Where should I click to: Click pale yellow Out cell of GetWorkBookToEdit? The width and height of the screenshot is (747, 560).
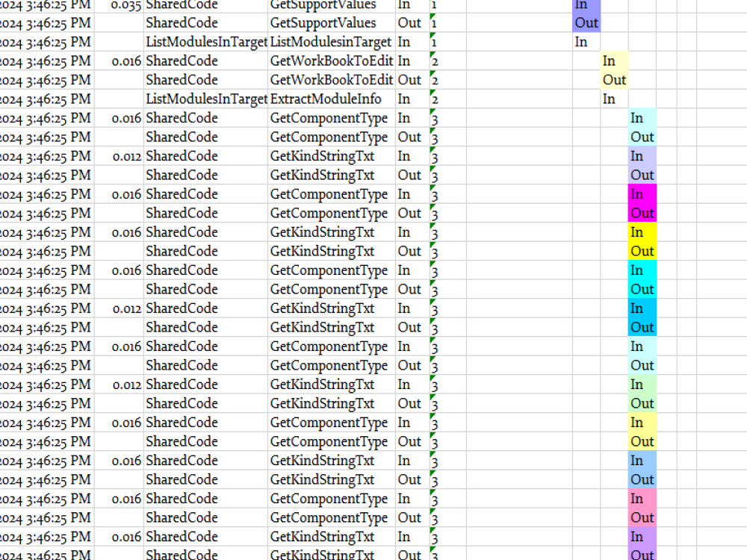615,80
